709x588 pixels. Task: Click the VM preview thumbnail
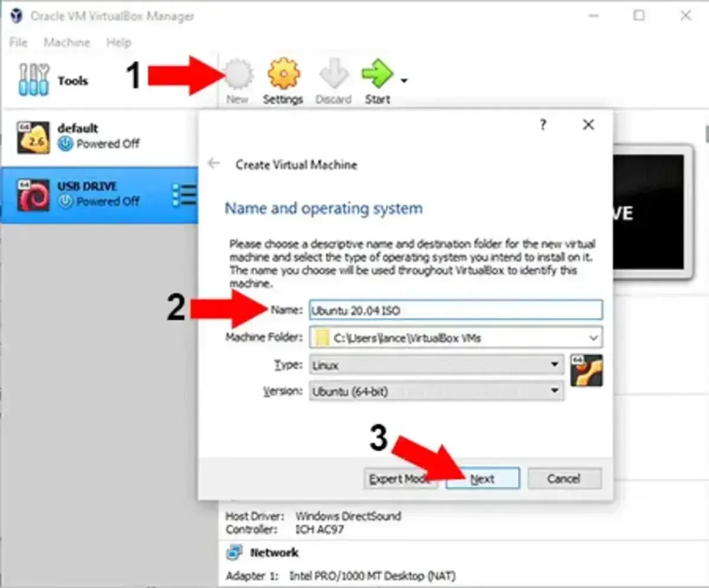[652, 212]
